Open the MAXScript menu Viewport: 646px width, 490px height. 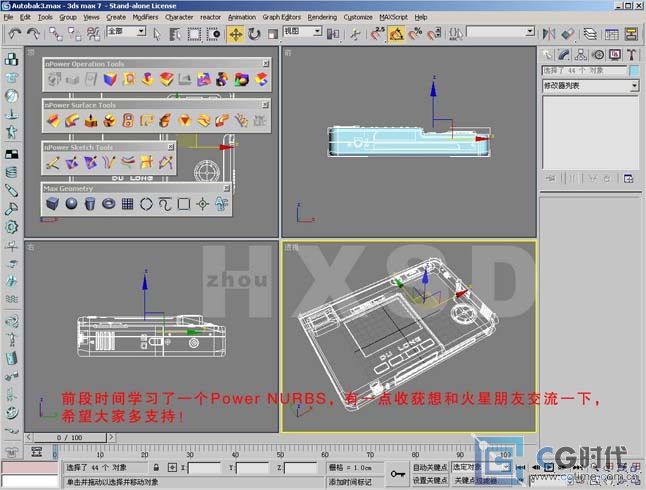click(393, 17)
